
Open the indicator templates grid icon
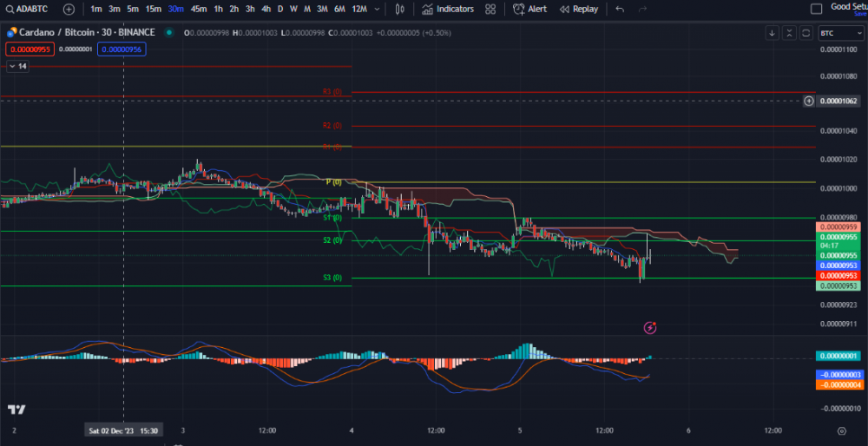(491, 9)
